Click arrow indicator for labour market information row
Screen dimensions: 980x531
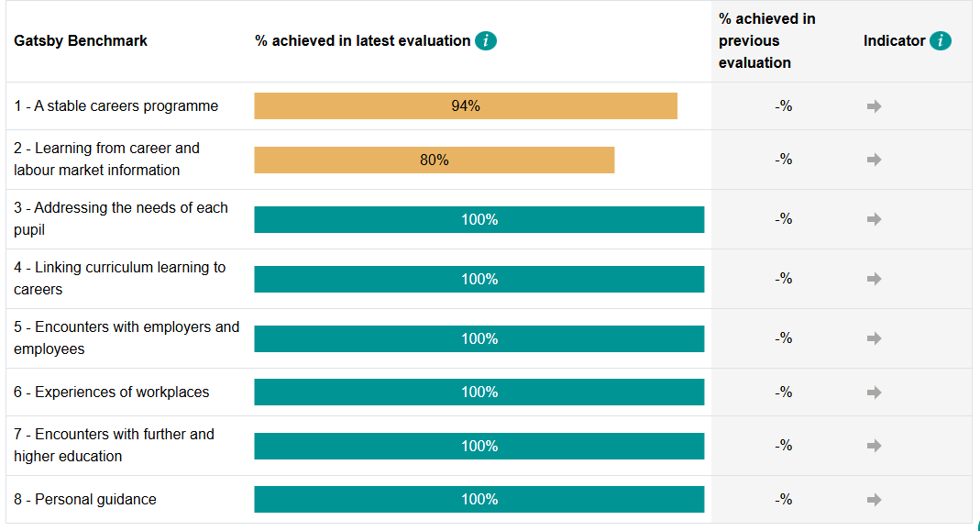pos(874,160)
